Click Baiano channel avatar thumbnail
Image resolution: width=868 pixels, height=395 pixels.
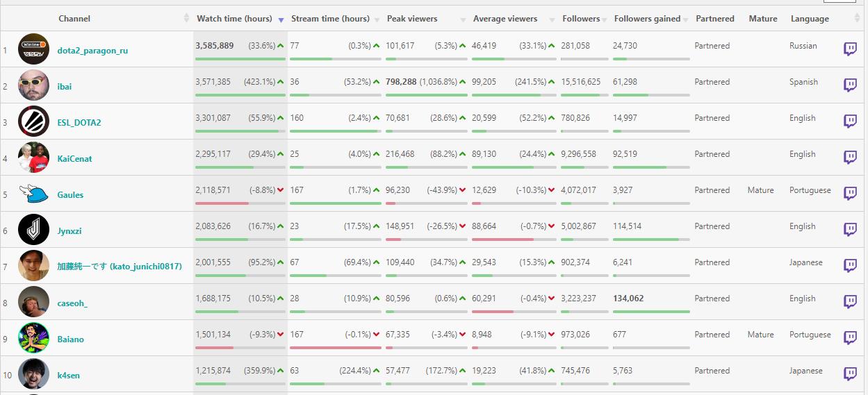pos(33,338)
